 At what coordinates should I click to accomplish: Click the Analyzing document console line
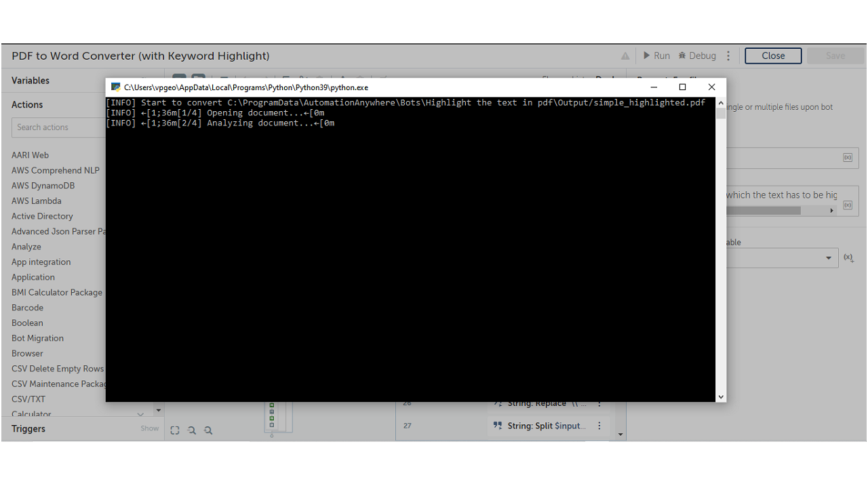(220, 123)
